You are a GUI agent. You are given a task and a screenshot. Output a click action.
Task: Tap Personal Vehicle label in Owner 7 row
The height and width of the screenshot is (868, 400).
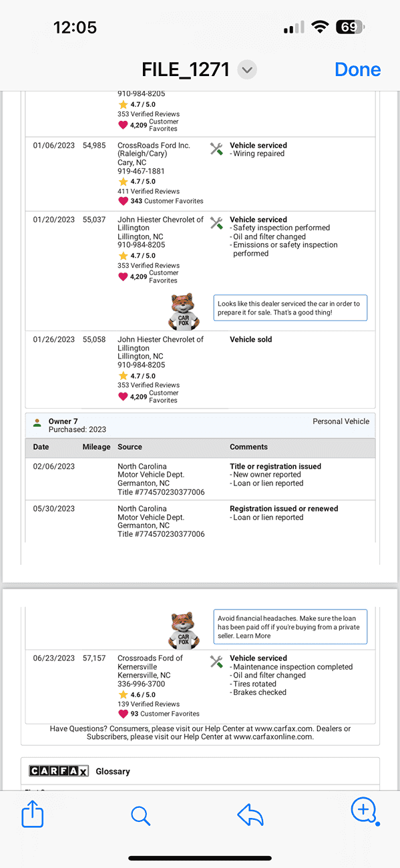(x=341, y=422)
